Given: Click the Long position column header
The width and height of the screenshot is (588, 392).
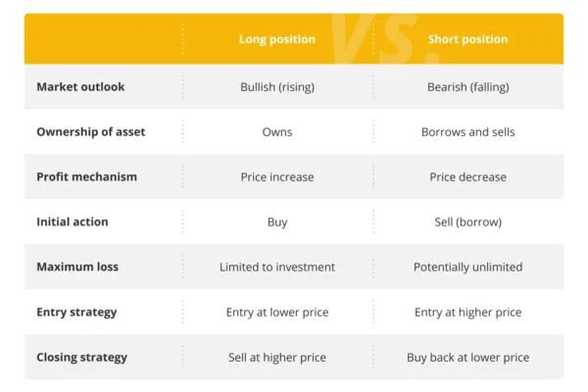Looking at the screenshot, I should (x=277, y=39).
